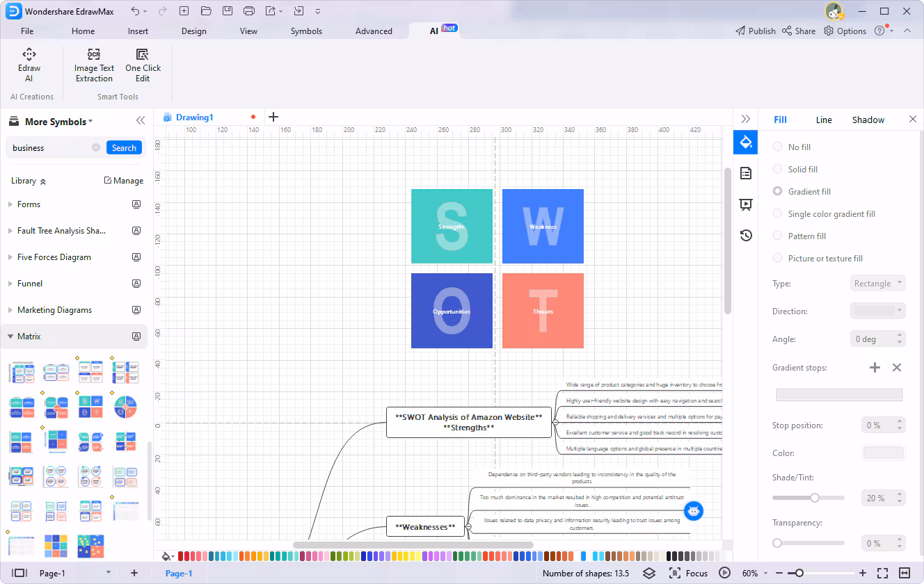This screenshot has width=924, height=584.
Task: Select Picture or texture fill
Action: [x=818, y=259]
